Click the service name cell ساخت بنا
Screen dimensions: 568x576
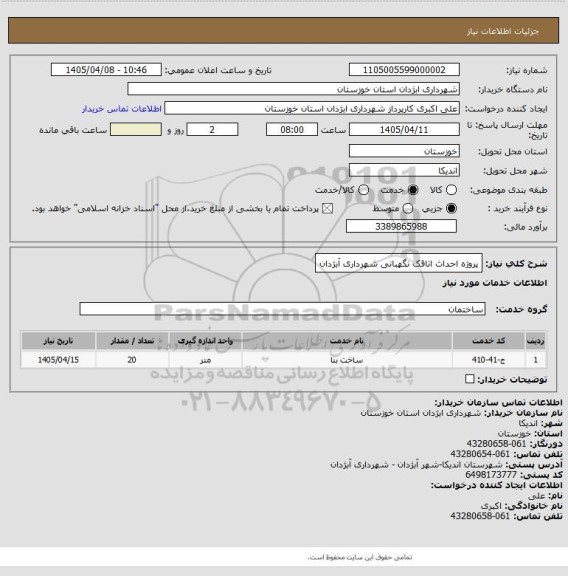347,360
